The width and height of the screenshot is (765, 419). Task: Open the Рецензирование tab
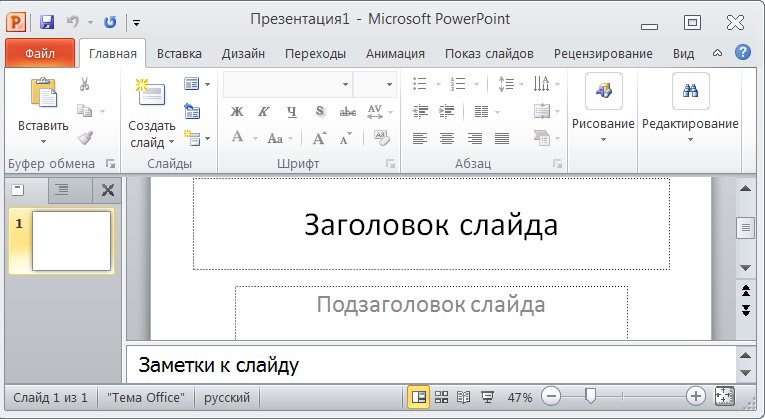click(x=603, y=54)
